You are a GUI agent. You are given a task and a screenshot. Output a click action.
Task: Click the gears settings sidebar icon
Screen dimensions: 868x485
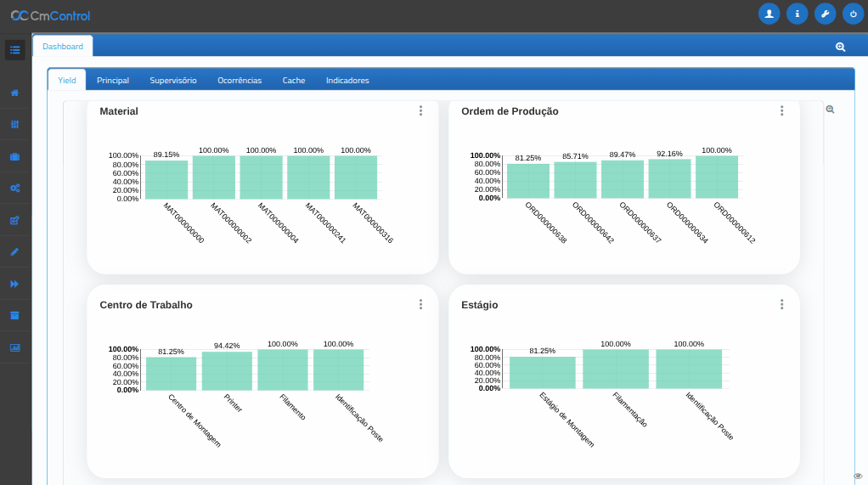(14, 188)
